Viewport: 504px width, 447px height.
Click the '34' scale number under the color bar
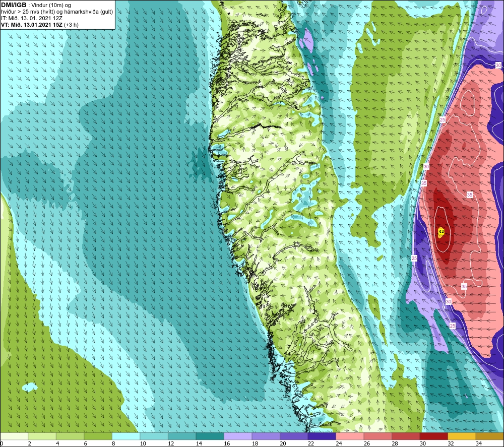point(479,443)
